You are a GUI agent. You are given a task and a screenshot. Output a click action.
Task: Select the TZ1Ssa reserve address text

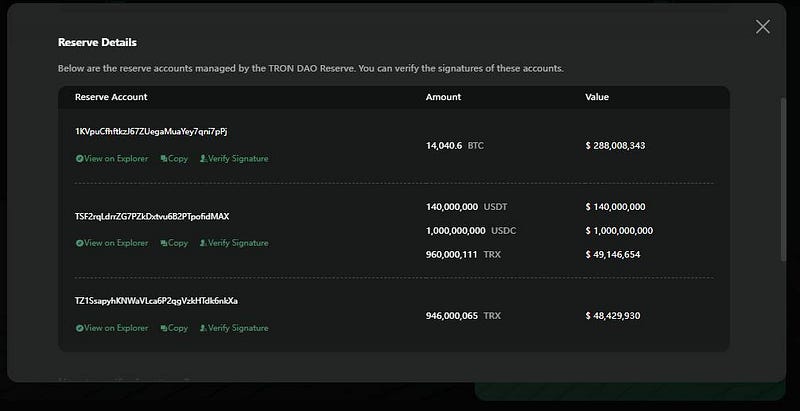click(156, 301)
